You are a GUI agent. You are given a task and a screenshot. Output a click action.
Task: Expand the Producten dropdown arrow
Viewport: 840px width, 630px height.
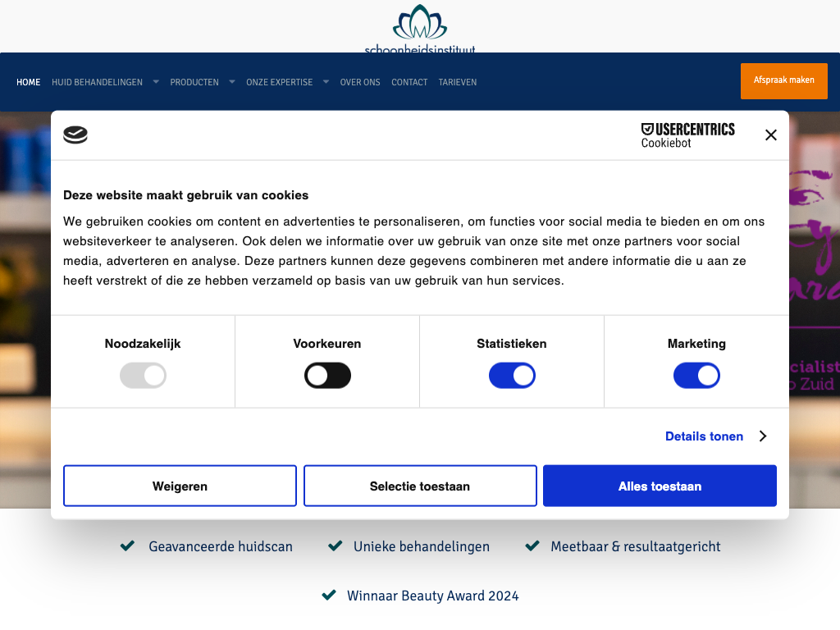(x=232, y=82)
